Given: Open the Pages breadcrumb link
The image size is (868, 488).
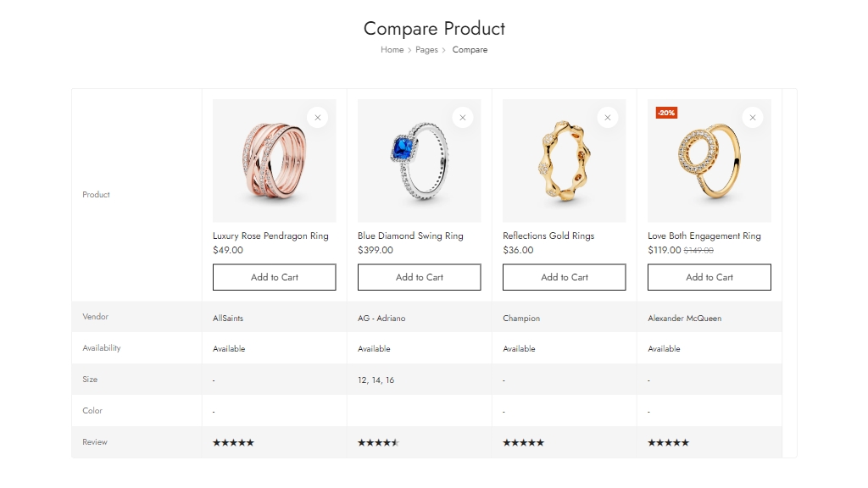Looking at the screenshot, I should [x=426, y=50].
